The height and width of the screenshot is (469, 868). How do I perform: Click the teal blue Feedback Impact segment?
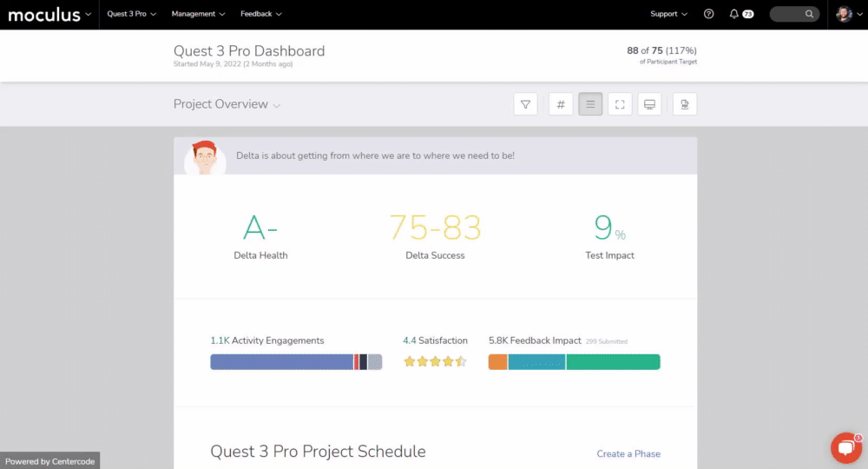536,361
